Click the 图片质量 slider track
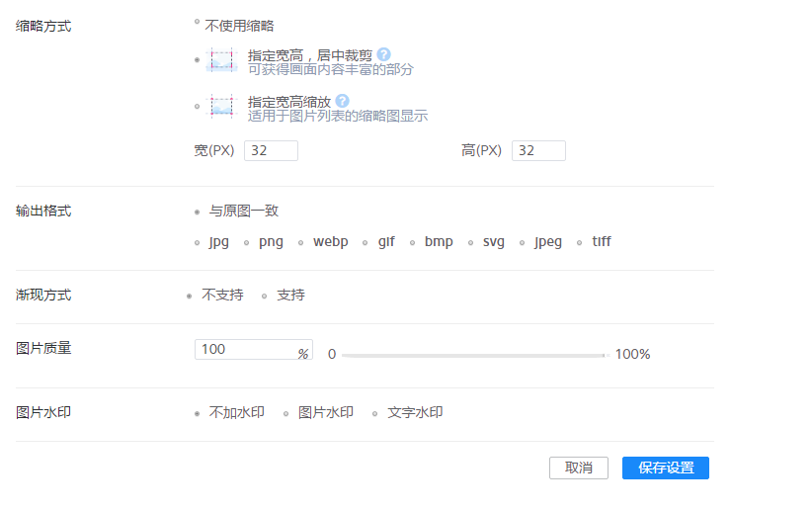 pos(472,355)
